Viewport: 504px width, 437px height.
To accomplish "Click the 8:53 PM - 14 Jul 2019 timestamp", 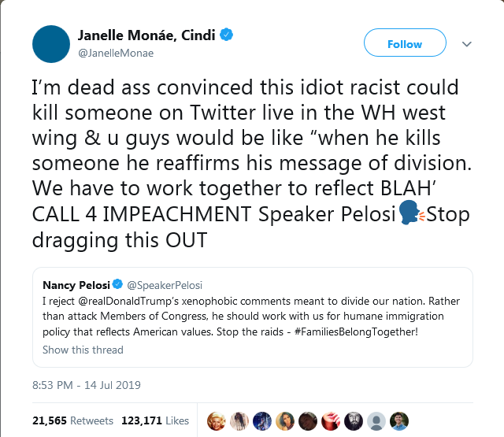I will (x=86, y=387).
